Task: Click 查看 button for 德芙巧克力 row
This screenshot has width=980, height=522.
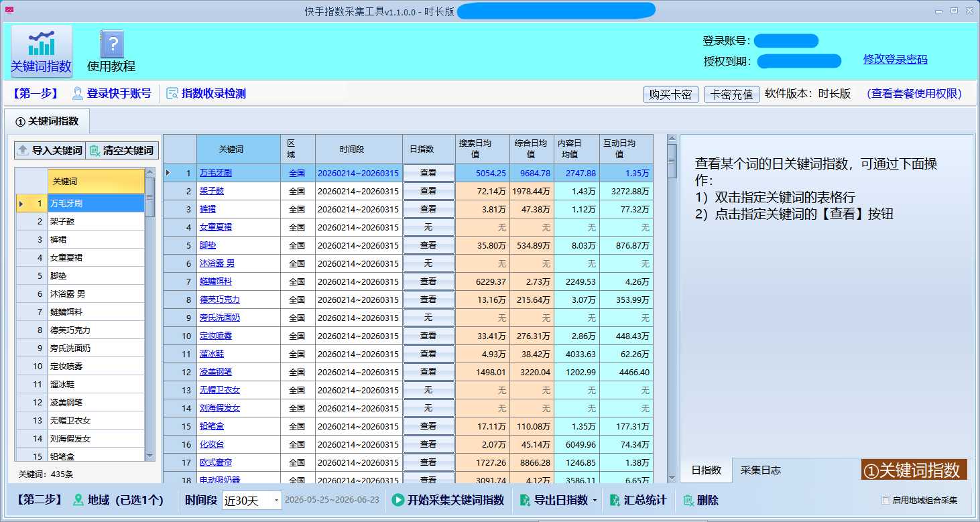Action: [428, 300]
